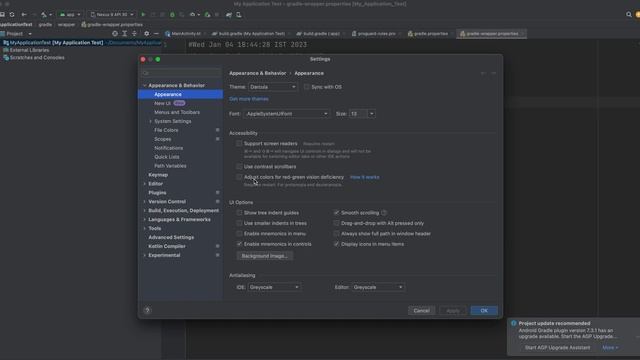Click the Build hammer icon
The width and height of the screenshot is (640, 360).
[44, 15]
